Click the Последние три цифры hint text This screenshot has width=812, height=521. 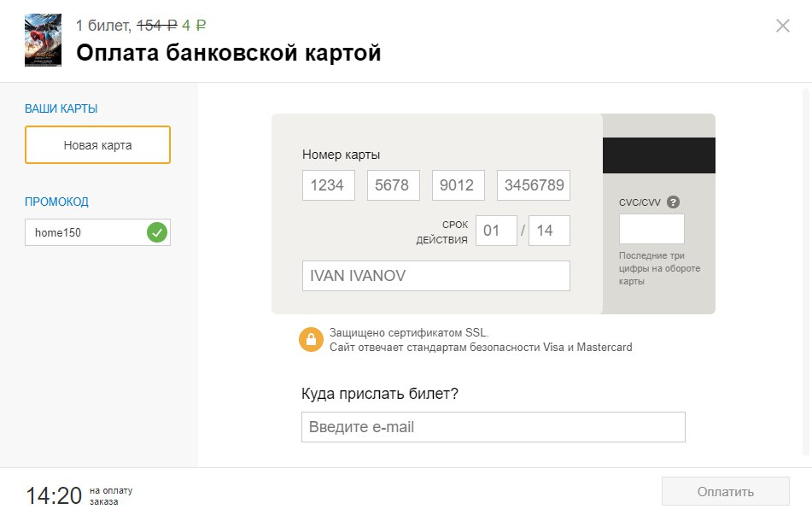pos(659,268)
